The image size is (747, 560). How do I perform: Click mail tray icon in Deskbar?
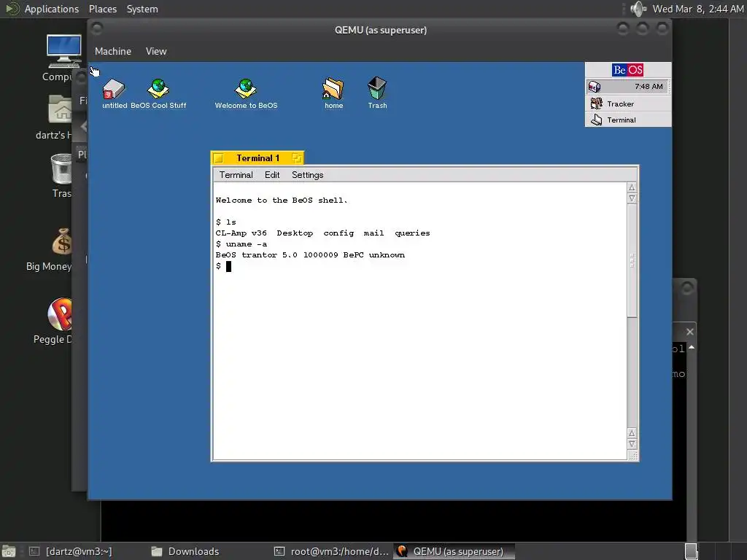pyautogui.click(x=594, y=87)
